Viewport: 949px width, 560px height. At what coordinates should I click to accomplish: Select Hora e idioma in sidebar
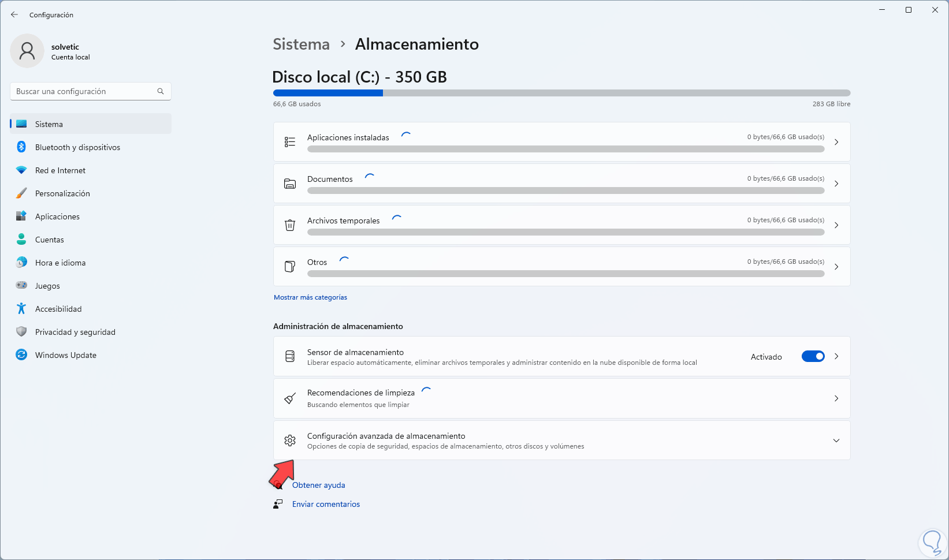click(60, 263)
